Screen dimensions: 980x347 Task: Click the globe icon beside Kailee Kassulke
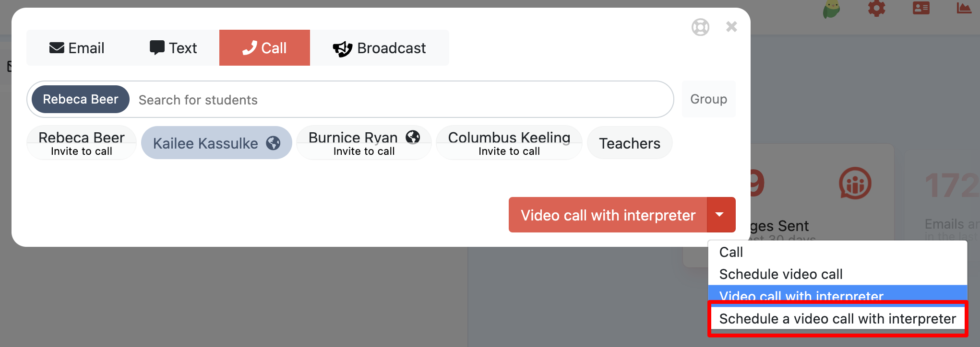tap(273, 143)
